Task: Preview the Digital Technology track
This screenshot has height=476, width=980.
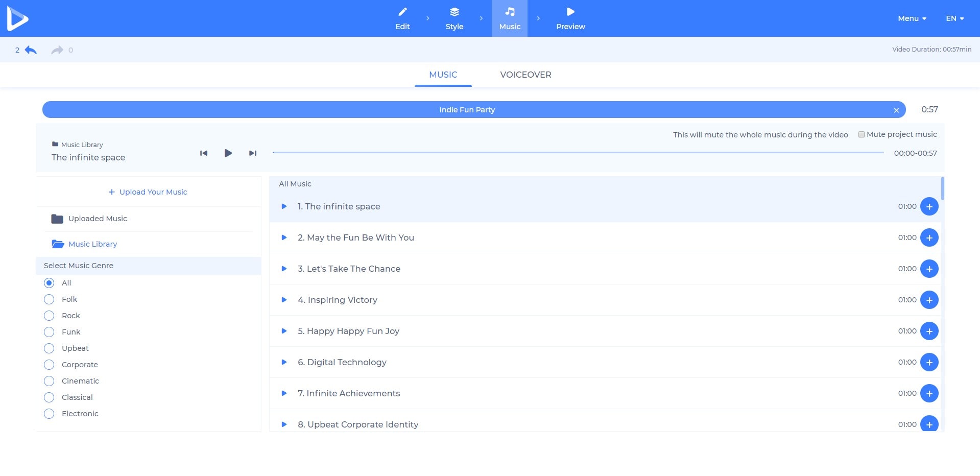Action: pos(284,362)
